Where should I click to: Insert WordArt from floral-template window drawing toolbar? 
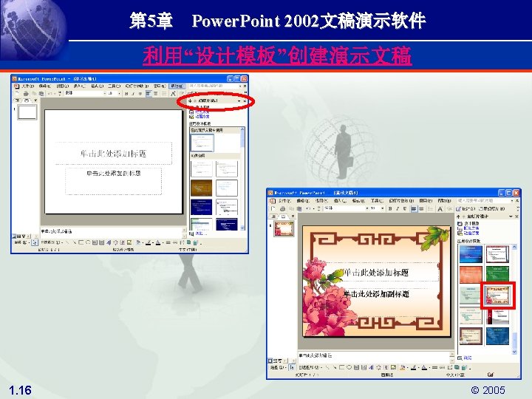[x=371, y=367]
